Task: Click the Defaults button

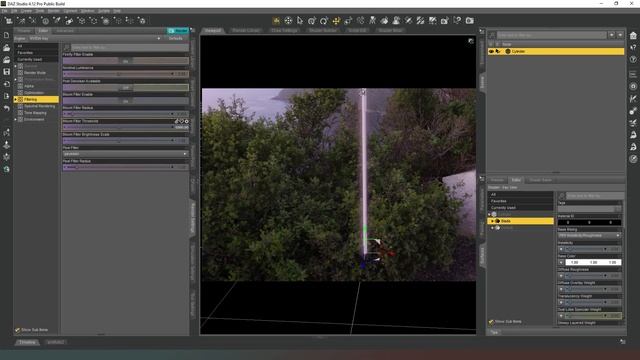Action: pyautogui.click(x=176, y=38)
